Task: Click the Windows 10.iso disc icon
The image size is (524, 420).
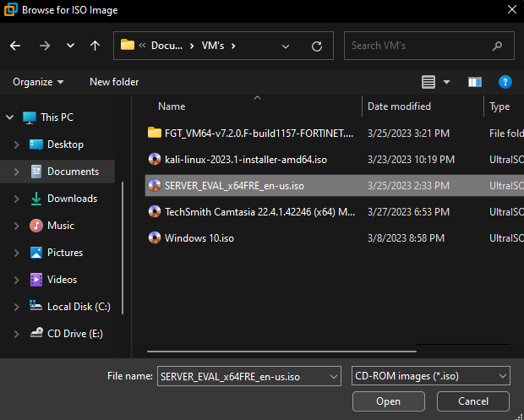Action: coord(155,238)
